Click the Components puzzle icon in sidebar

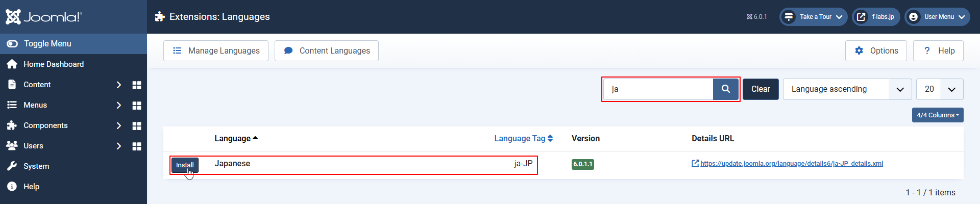coord(12,125)
